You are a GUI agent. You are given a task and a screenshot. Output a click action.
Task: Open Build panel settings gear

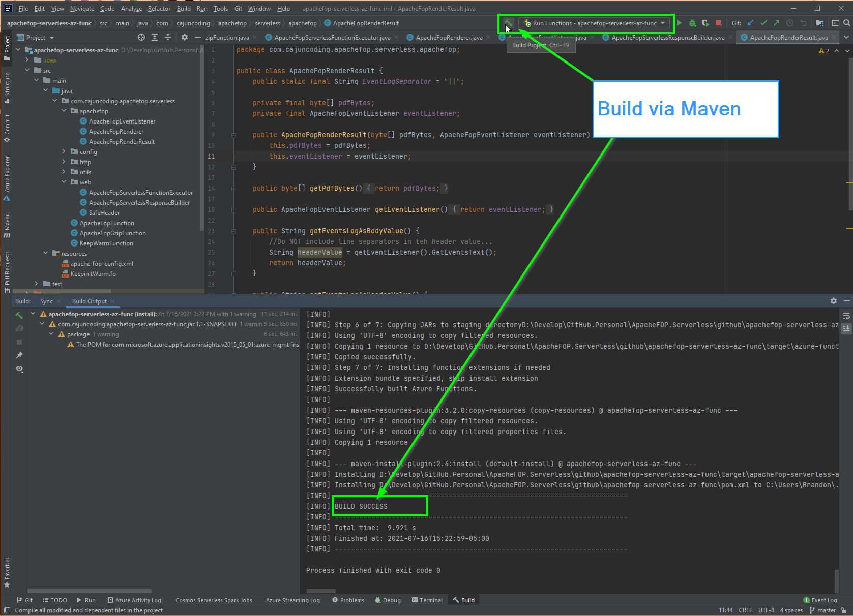(834, 301)
